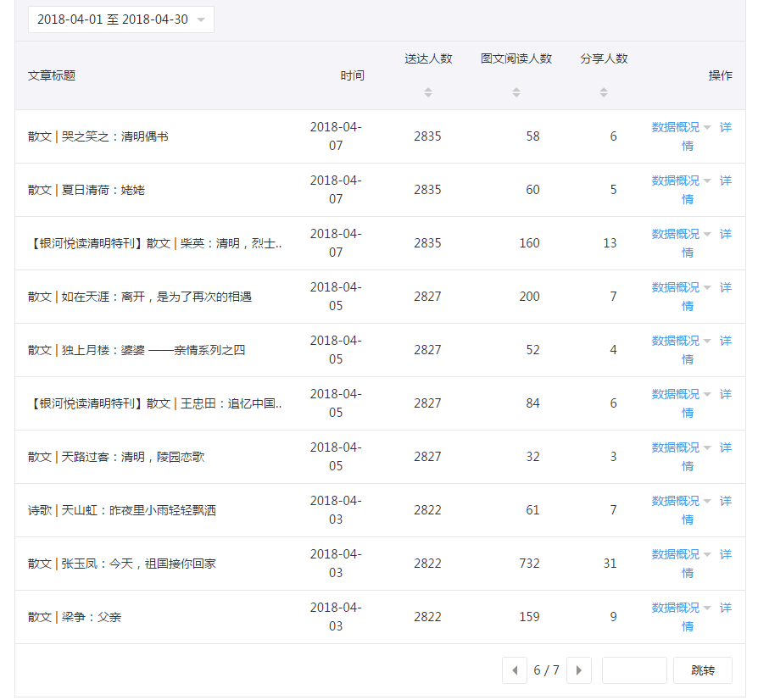Open the date range dropdown 2018-04-01 至 2018-04-30
This screenshot has width=758, height=700.
[121, 19]
